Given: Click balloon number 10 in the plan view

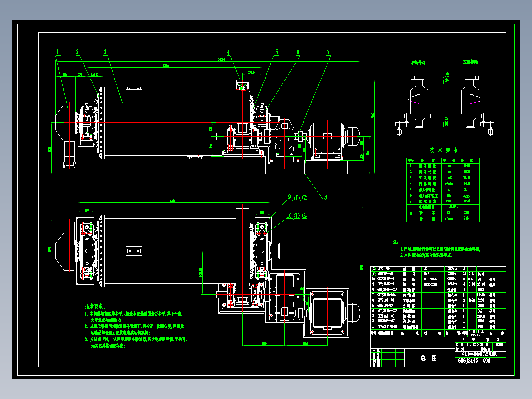Looking at the screenshot, I should (x=289, y=216).
